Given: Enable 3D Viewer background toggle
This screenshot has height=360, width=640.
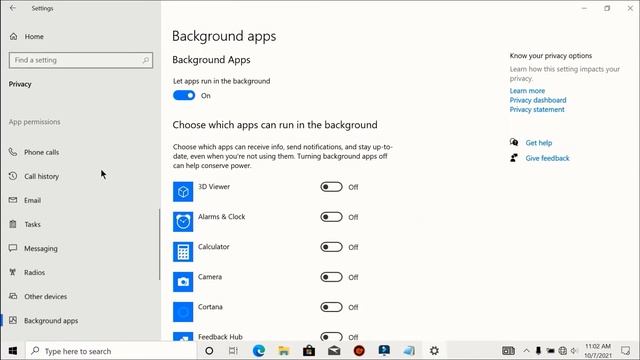Looking at the screenshot, I should [331, 187].
